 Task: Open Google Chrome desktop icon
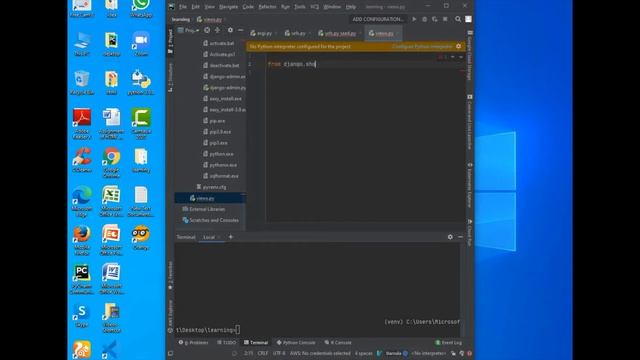click(x=111, y=162)
